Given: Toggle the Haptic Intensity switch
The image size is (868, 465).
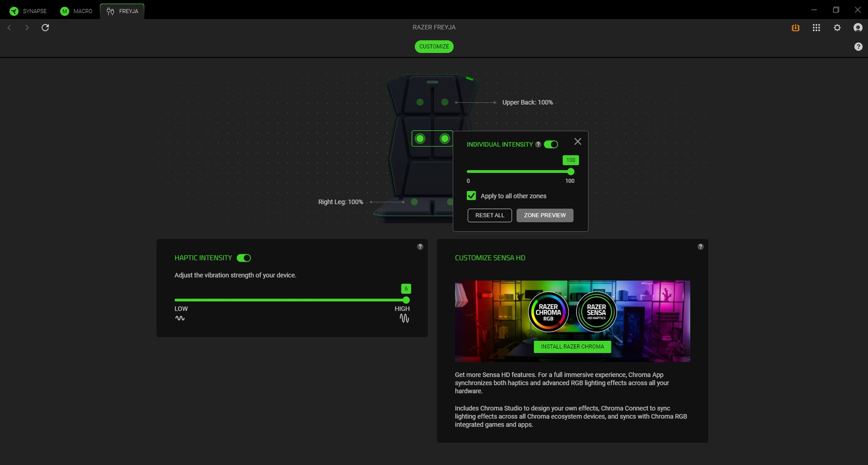Looking at the screenshot, I should [244, 258].
